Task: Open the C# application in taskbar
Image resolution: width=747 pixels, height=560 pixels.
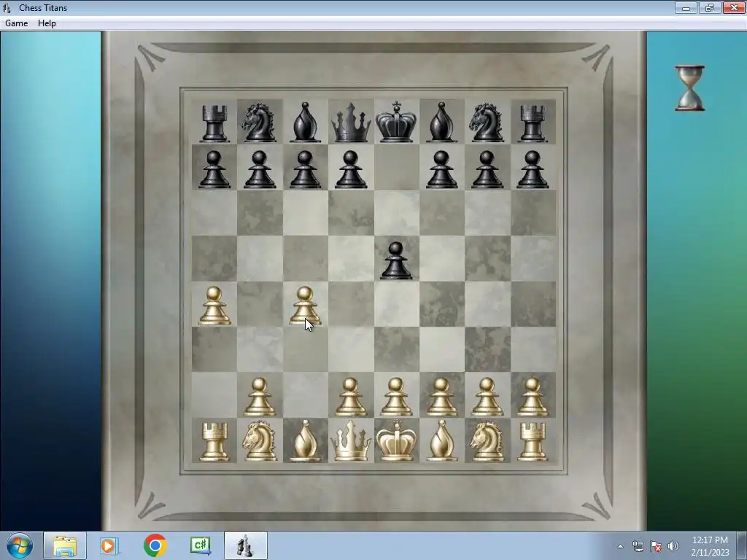Action: [200, 545]
